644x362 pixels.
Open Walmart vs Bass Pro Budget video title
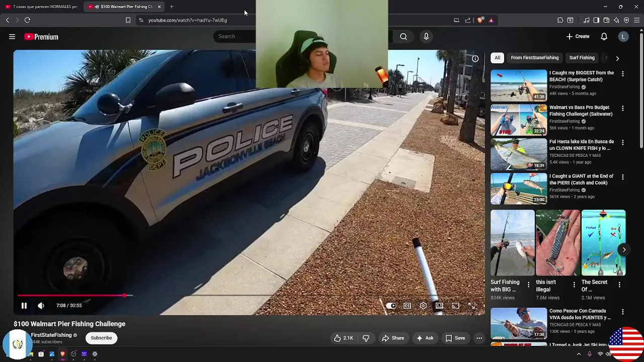581,111
